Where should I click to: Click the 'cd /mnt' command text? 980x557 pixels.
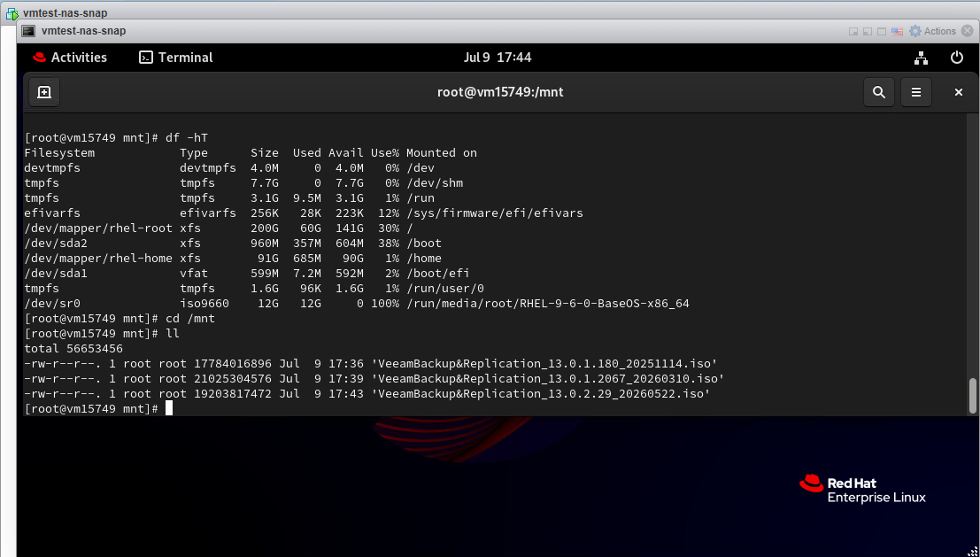click(190, 319)
